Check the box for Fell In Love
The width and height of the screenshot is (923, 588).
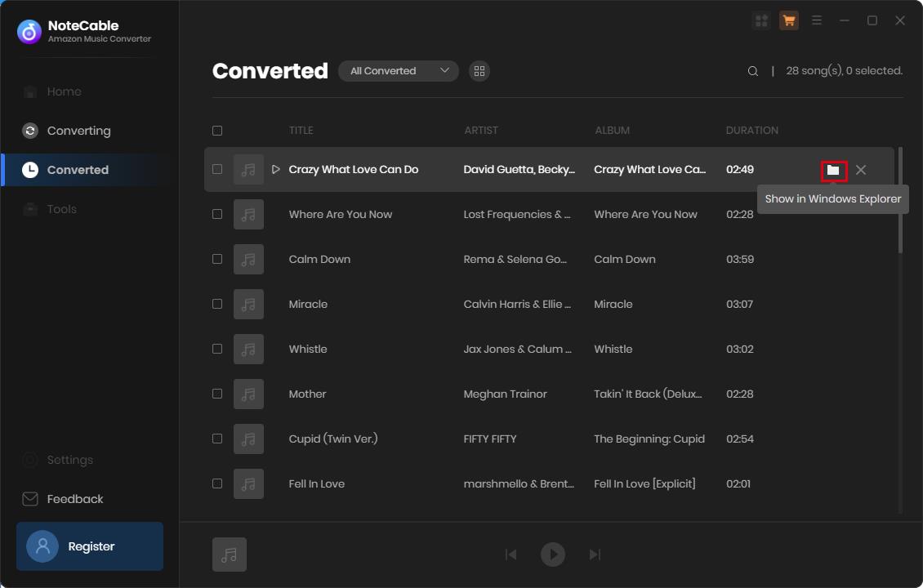[217, 483]
